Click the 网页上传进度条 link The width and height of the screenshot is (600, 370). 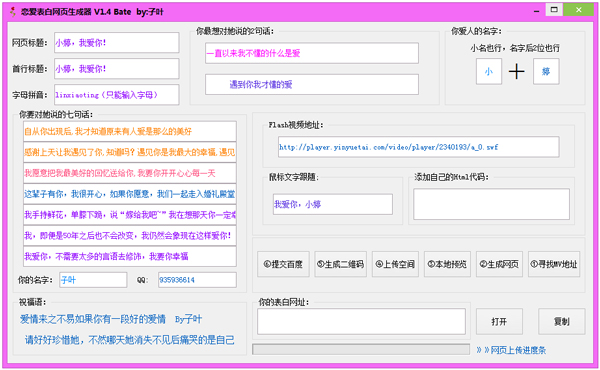(511, 350)
